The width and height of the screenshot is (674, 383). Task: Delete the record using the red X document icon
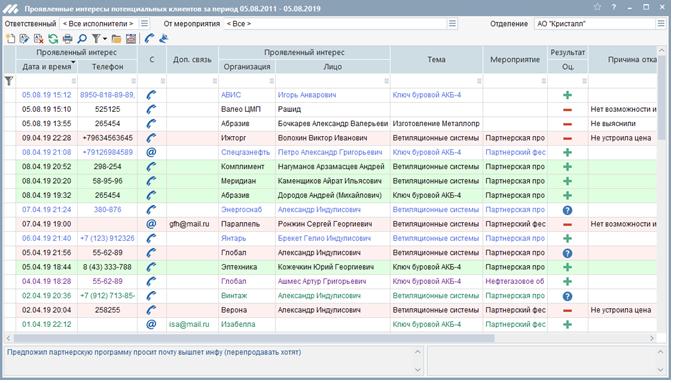point(39,39)
